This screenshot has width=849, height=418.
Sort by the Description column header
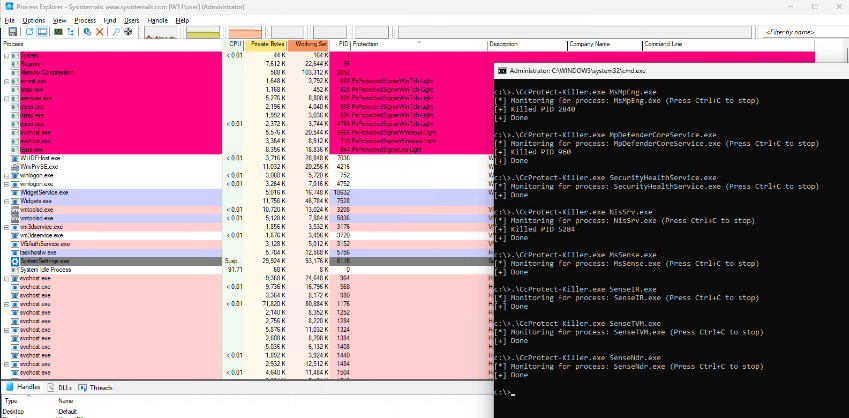(x=527, y=44)
